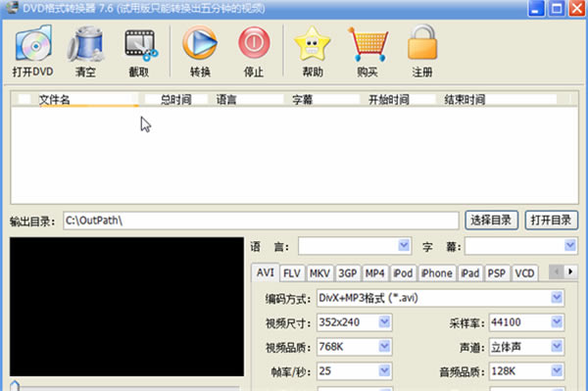The height and width of the screenshot is (391, 588).
Task: Open Register via the padlock 注册 icon
Action: tap(422, 42)
